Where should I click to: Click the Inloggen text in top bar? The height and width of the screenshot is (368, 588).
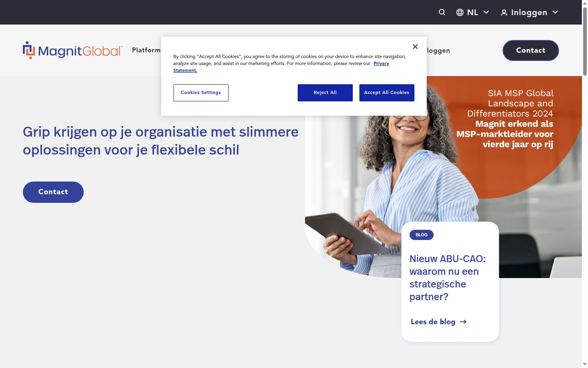[529, 12]
